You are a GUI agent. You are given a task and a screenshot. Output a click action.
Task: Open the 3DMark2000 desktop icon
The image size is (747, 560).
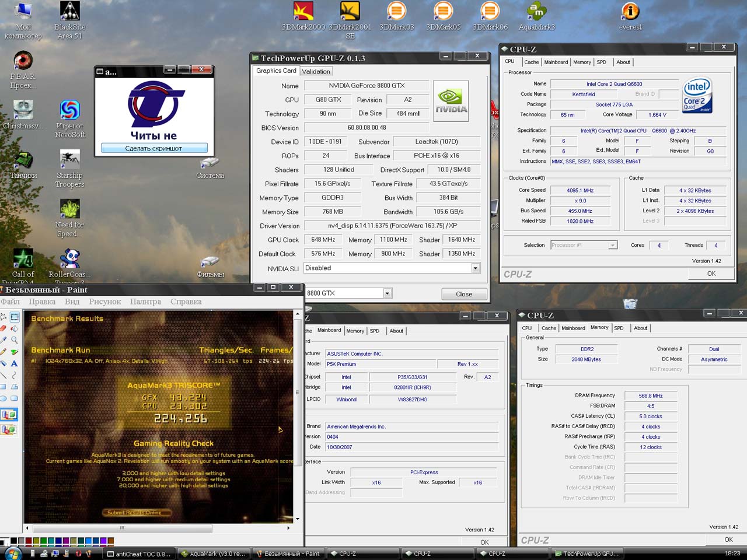click(x=303, y=16)
